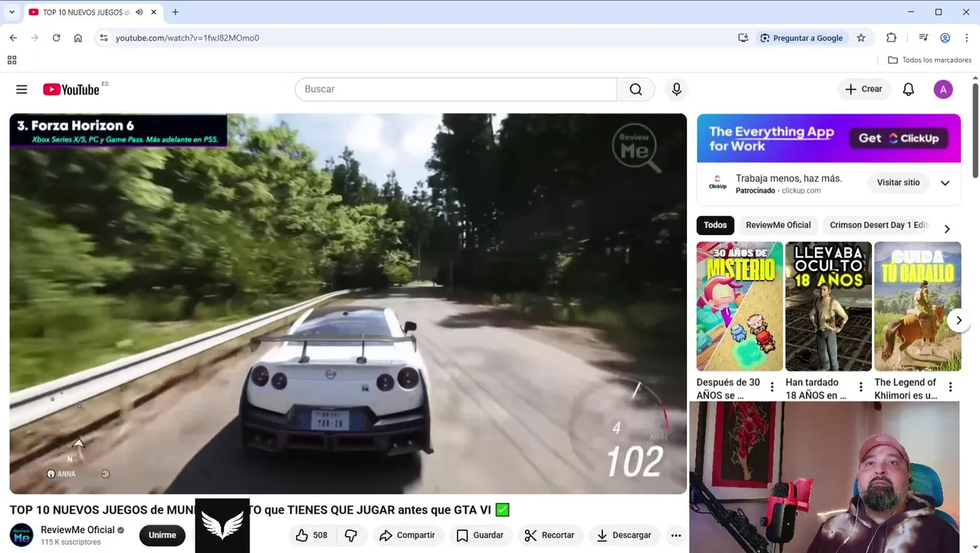Open the YouTube hamburger guide menu

click(21, 89)
